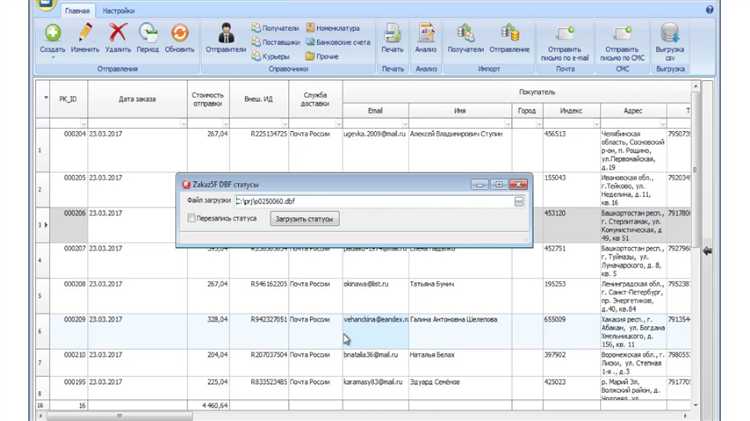750x421 pixels.
Task: Click the Создать (Create) icon
Action: (x=53, y=35)
